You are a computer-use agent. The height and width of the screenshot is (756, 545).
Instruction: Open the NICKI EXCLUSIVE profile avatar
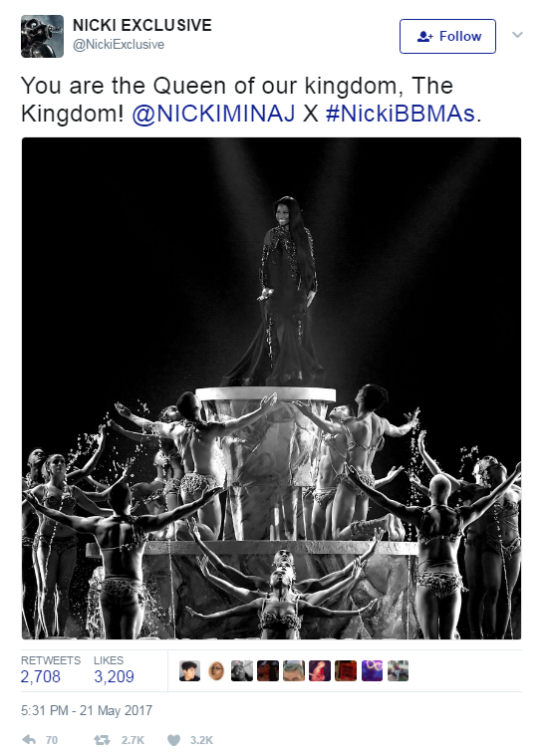(x=42, y=36)
